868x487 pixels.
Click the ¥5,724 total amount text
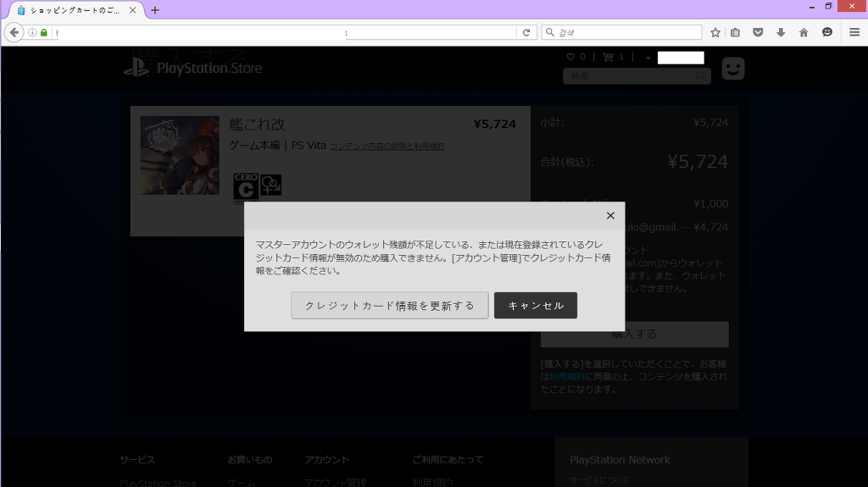click(x=698, y=162)
